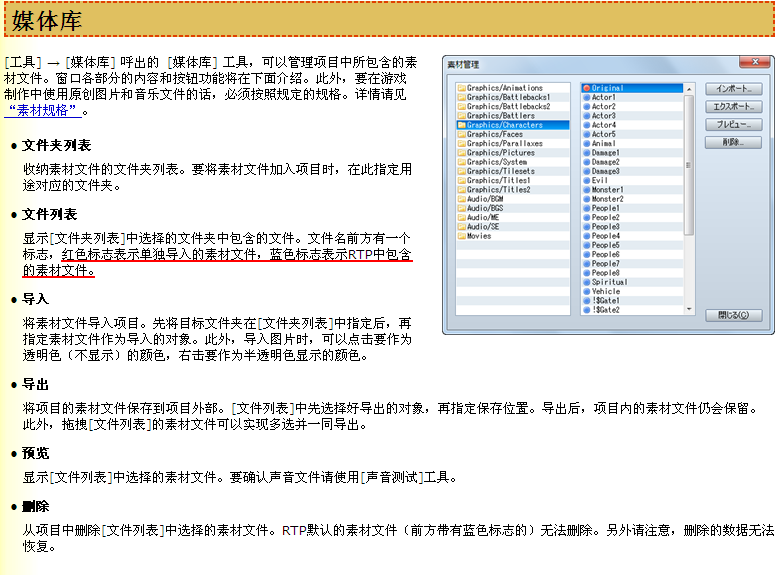Click the Audio/BGM folder icon

[461, 199]
